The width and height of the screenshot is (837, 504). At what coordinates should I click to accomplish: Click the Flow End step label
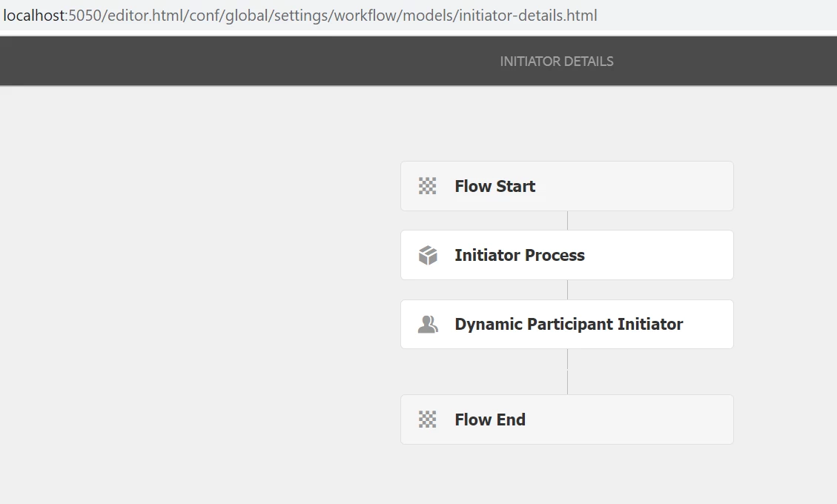click(x=490, y=420)
